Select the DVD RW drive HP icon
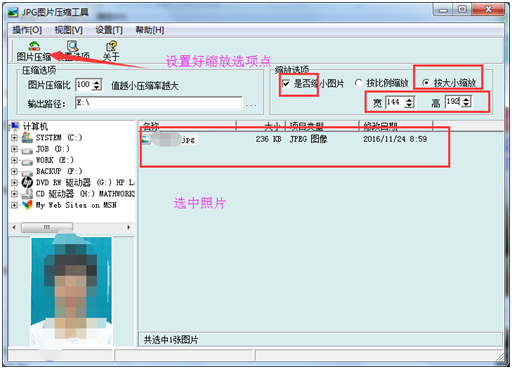 coord(27,182)
